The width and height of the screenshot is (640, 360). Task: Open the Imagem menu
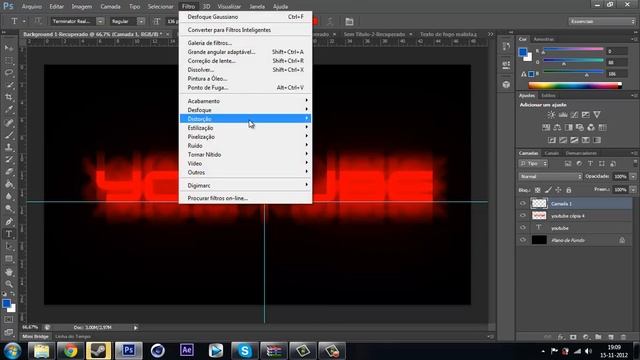(x=82, y=7)
